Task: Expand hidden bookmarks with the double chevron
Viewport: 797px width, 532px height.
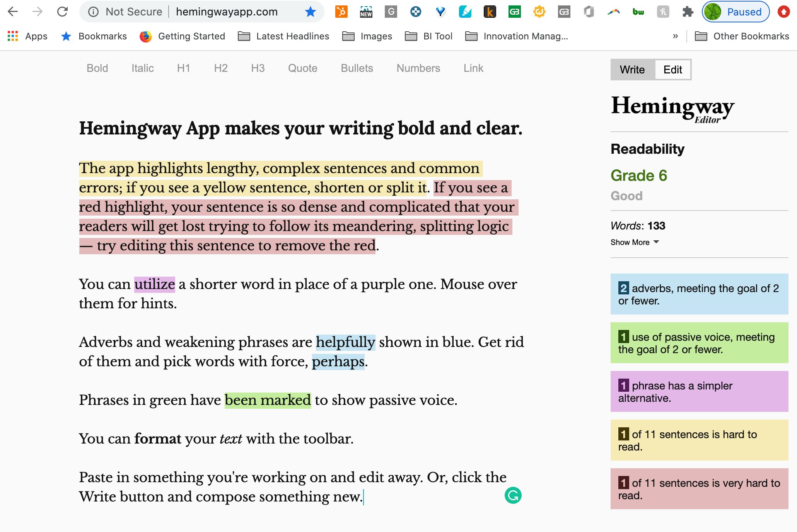Action: click(x=675, y=36)
